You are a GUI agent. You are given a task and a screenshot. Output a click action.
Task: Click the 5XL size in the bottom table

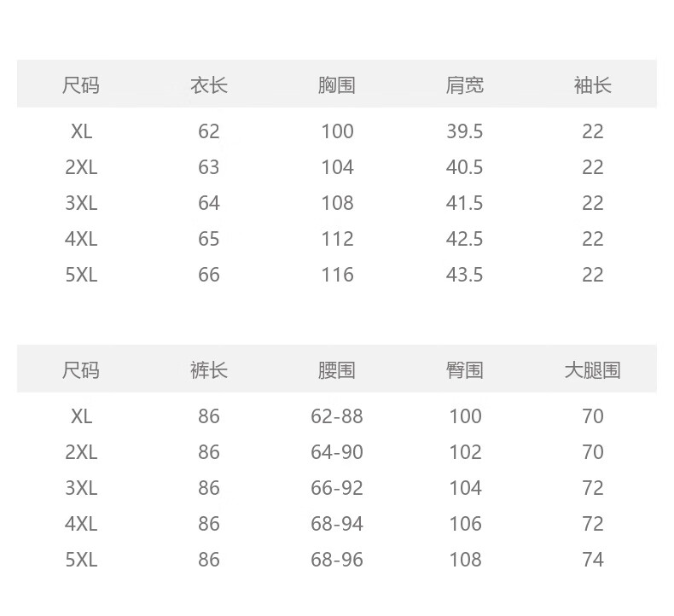pos(81,560)
